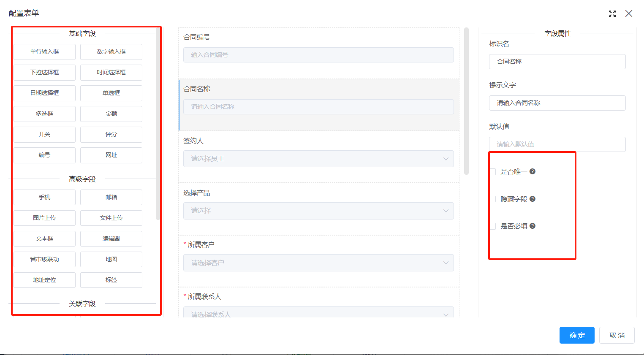The height and width of the screenshot is (355, 644).
Task: Add a 单行输入框 field
Action: tap(44, 51)
